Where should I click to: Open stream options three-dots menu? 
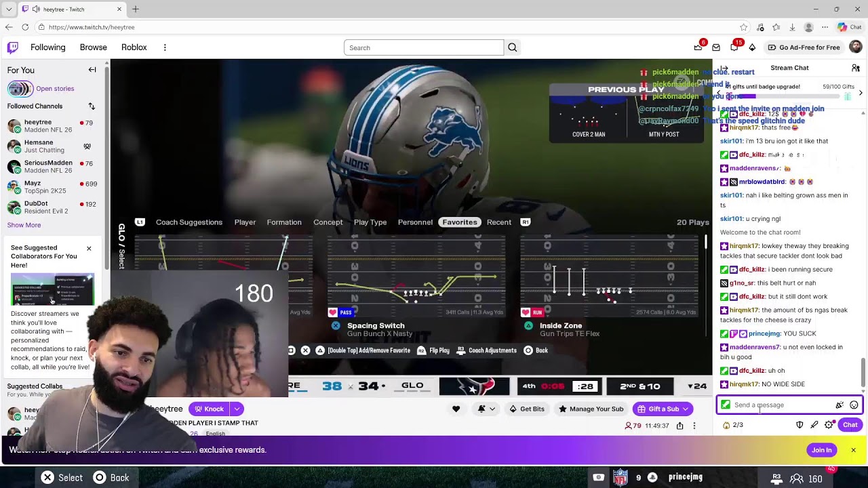click(694, 426)
